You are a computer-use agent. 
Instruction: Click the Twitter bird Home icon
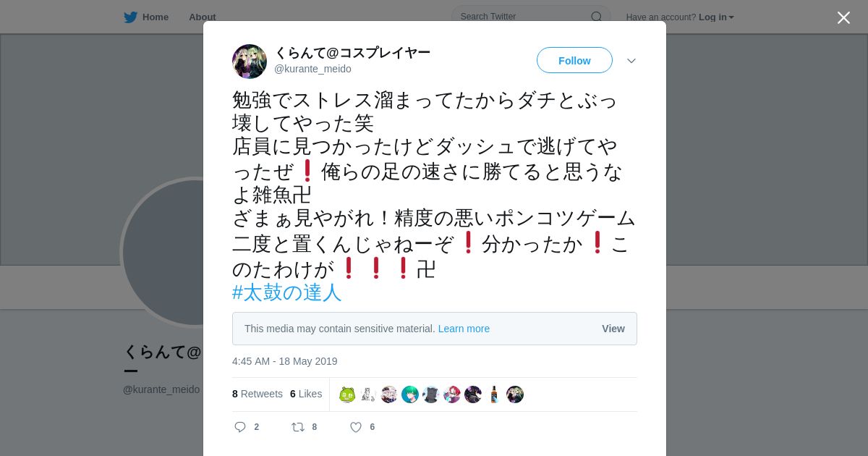click(130, 17)
